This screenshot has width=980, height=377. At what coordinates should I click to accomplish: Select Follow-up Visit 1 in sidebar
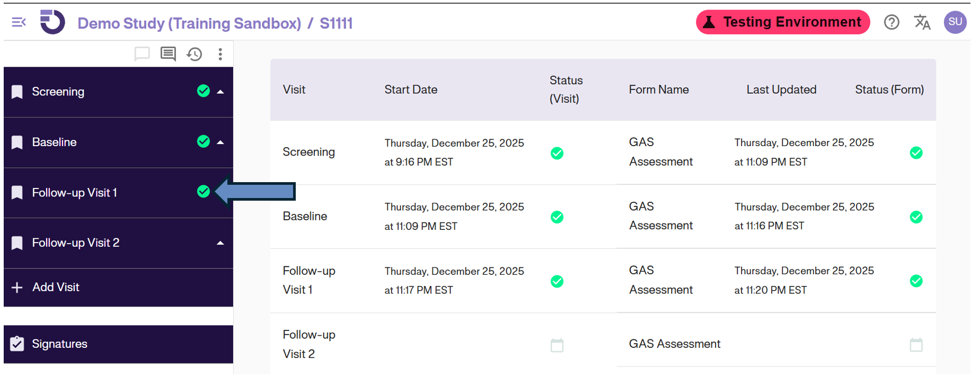click(x=75, y=193)
